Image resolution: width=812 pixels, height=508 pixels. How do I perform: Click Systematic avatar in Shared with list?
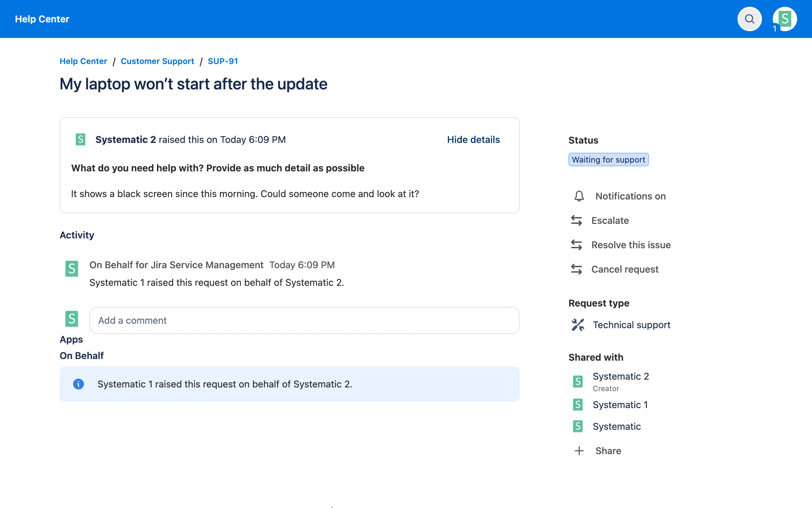(x=578, y=426)
